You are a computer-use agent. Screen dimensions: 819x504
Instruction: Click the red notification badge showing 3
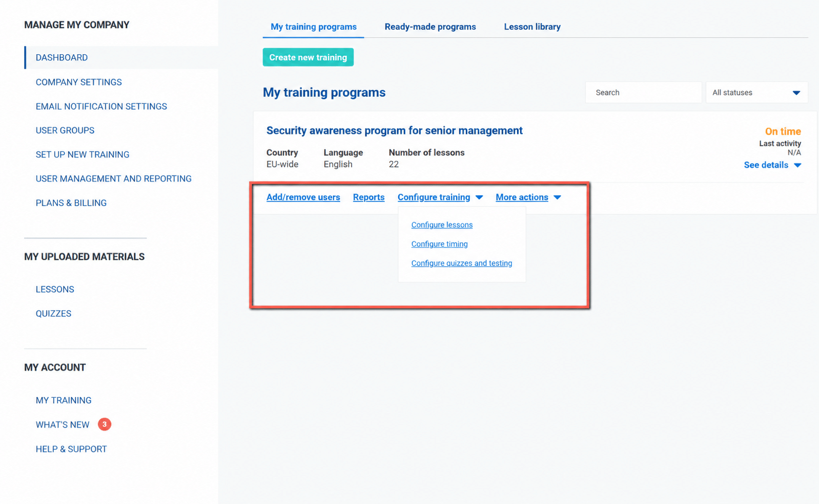tap(105, 424)
